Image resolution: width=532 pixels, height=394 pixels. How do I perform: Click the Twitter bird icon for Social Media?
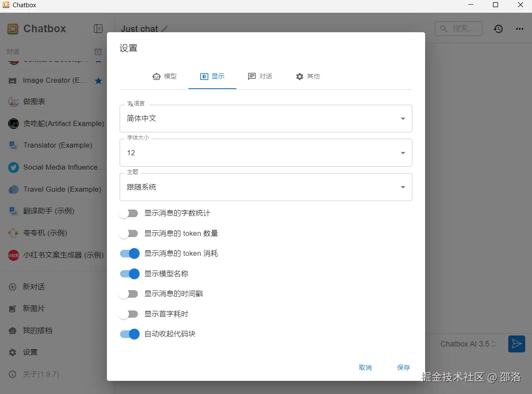click(14, 168)
